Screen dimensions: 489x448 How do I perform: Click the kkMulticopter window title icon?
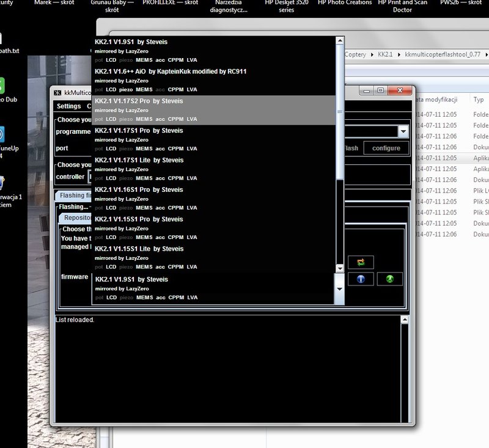(x=57, y=92)
